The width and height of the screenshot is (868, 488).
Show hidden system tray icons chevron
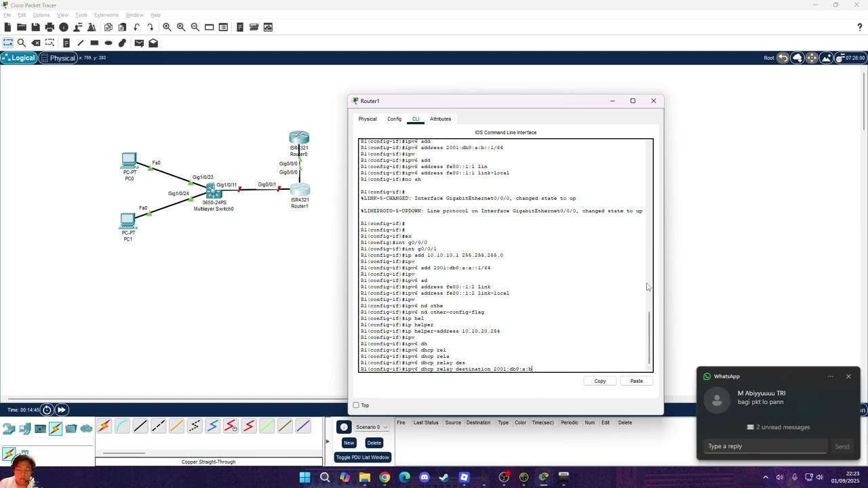click(766, 477)
